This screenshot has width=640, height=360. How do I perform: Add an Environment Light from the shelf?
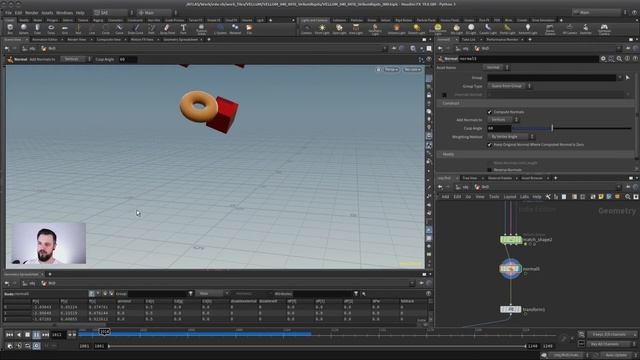438,29
